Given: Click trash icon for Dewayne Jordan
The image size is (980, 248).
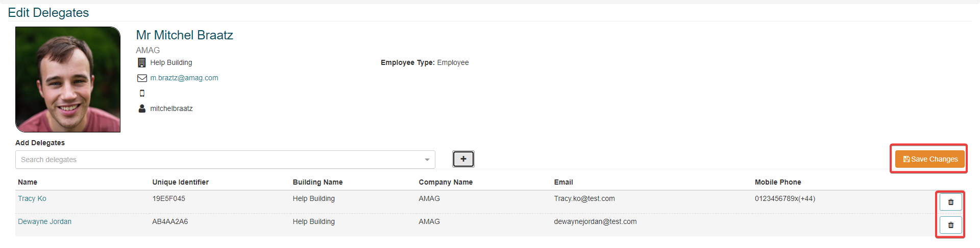Looking at the screenshot, I should point(950,225).
